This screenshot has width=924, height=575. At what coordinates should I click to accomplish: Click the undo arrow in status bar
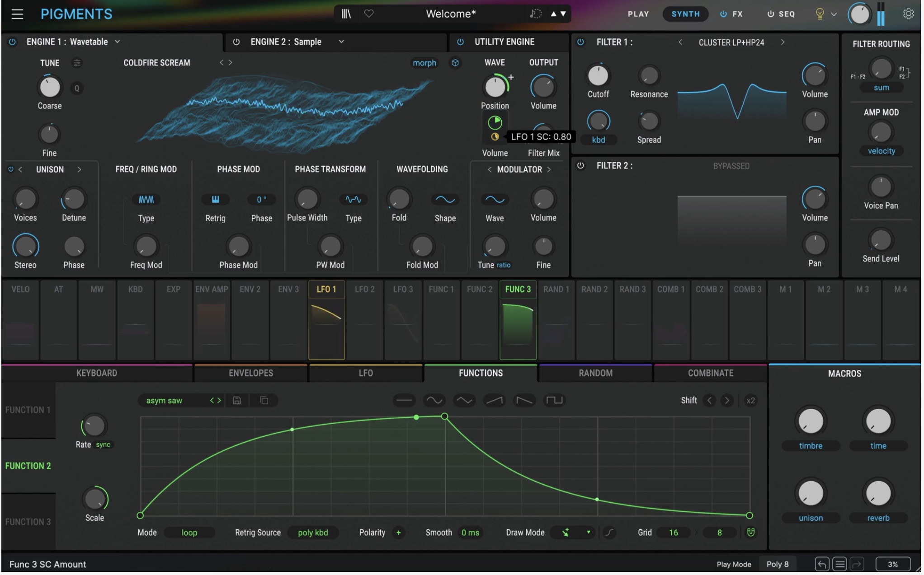[821, 564]
